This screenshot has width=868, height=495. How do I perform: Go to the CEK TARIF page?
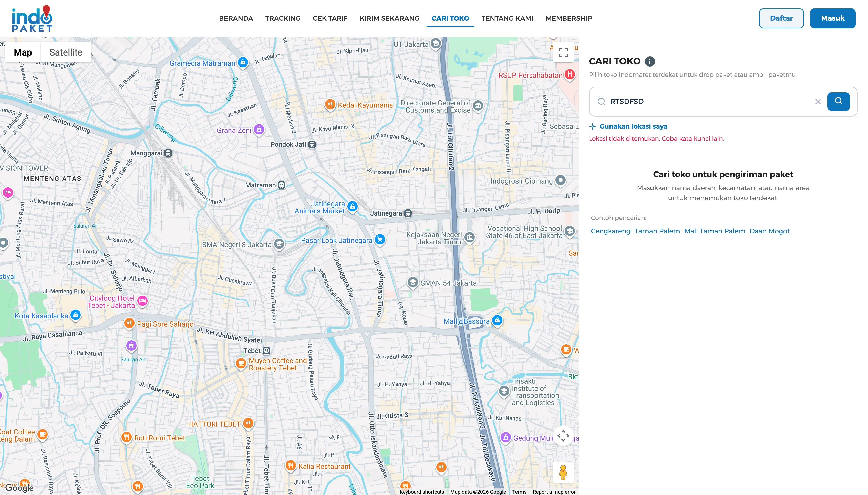pyautogui.click(x=330, y=18)
